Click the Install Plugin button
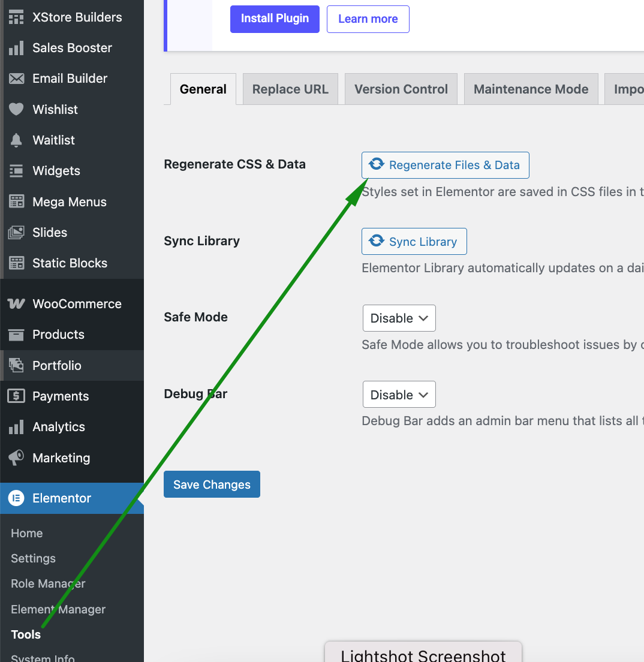644x662 pixels. (x=275, y=19)
